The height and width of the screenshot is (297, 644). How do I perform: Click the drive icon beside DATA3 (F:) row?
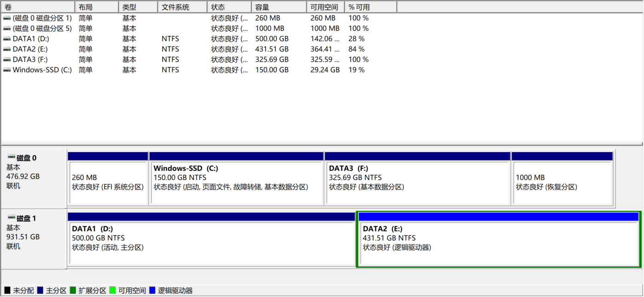(7, 59)
